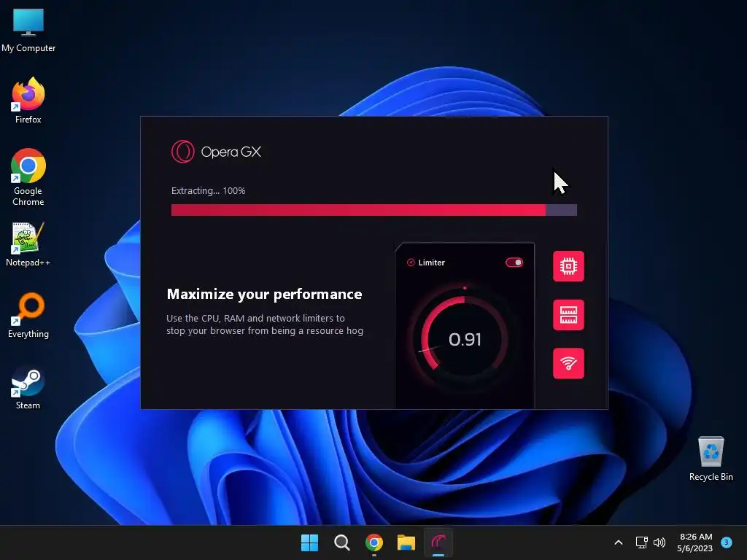The image size is (747, 560).
Task: Click the Extracting... 100% status text
Action: point(208,191)
